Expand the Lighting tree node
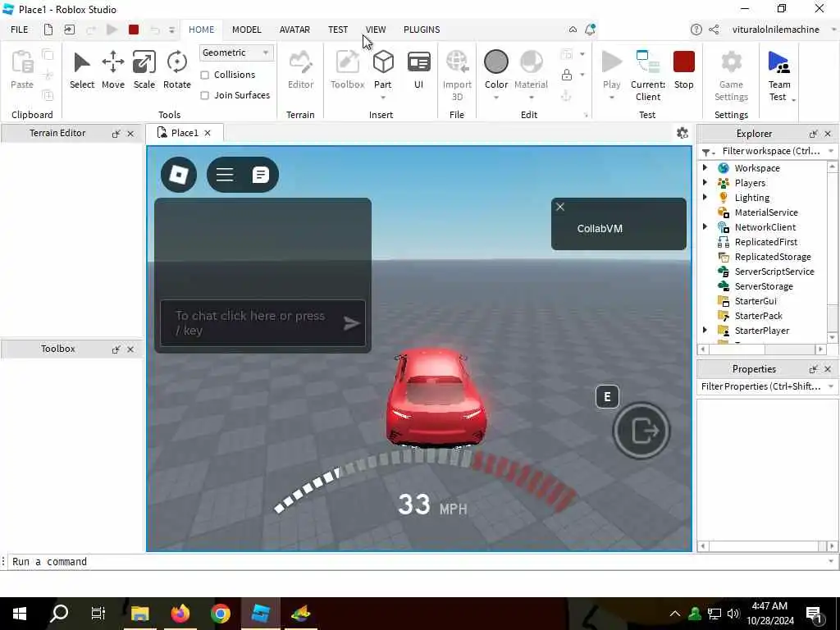 coord(705,197)
